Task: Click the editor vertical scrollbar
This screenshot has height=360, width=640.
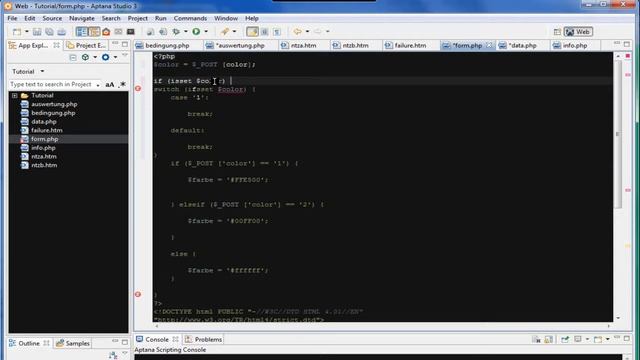Action: pos(618,134)
